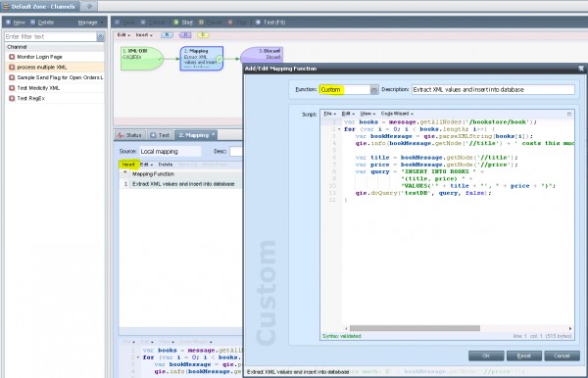Maximize the script editor with corner icon

click(x=568, y=114)
